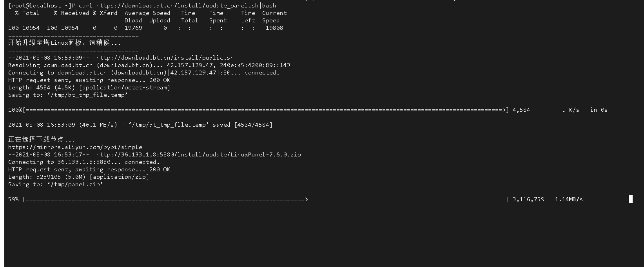Click the Resolving download.bt.cn line
The width and height of the screenshot is (644, 267).
[149, 65]
